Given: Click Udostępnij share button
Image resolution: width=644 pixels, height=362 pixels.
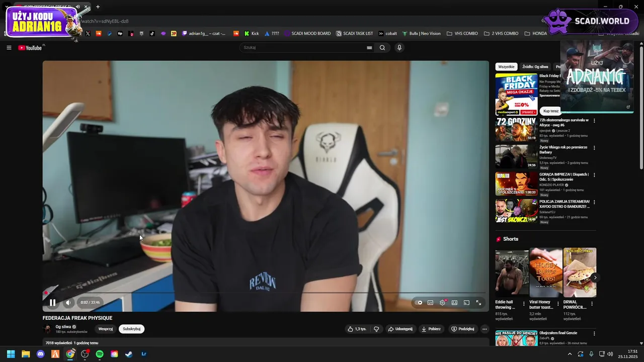Looking at the screenshot, I should pyautogui.click(x=400, y=329).
